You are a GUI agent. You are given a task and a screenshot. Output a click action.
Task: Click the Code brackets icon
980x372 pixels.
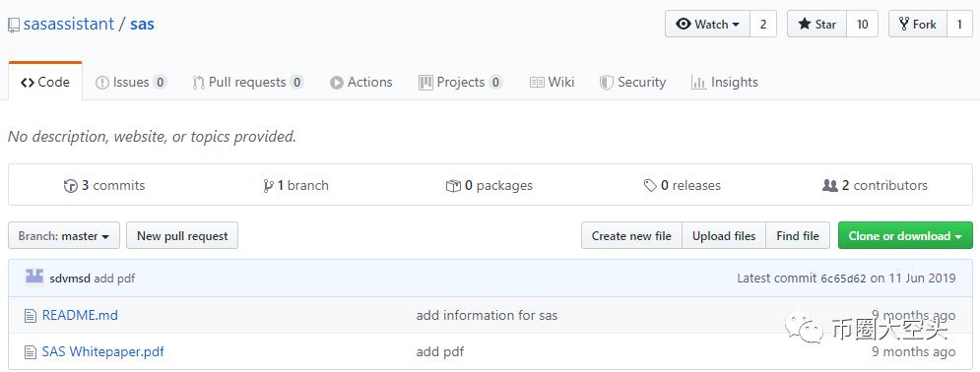pyautogui.click(x=28, y=83)
